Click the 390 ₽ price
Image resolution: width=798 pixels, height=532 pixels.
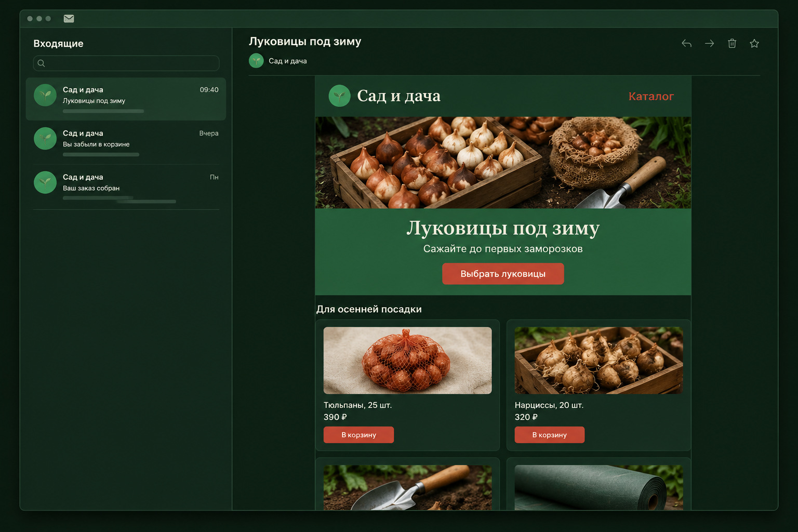coord(335,417)
